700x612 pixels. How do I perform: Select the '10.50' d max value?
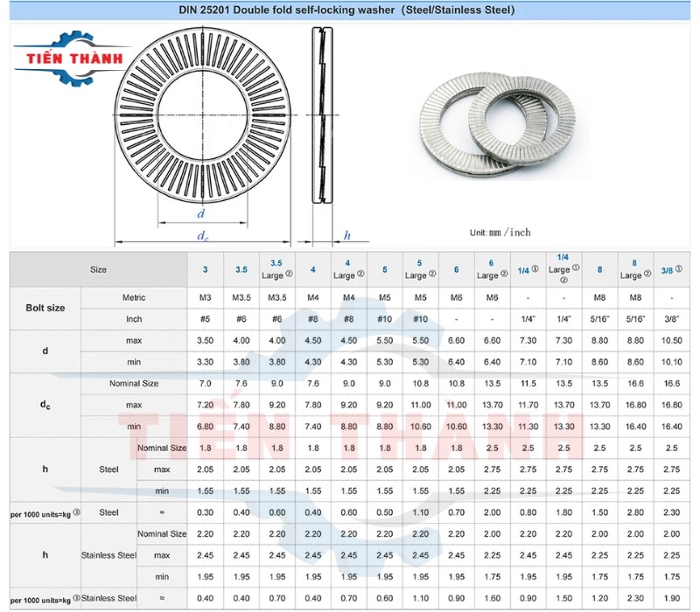[x=672, y=340]
